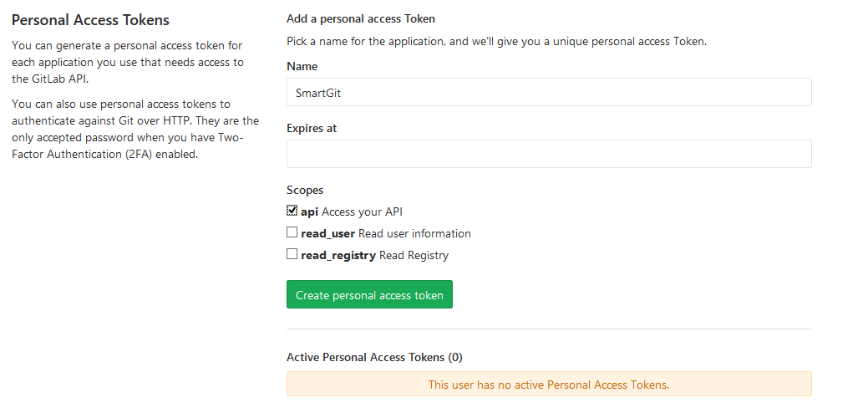Tick the read_registry scope checkbox
Image resolution: width=868 pixels, height=418 pixels.
[x=292, y=254]
